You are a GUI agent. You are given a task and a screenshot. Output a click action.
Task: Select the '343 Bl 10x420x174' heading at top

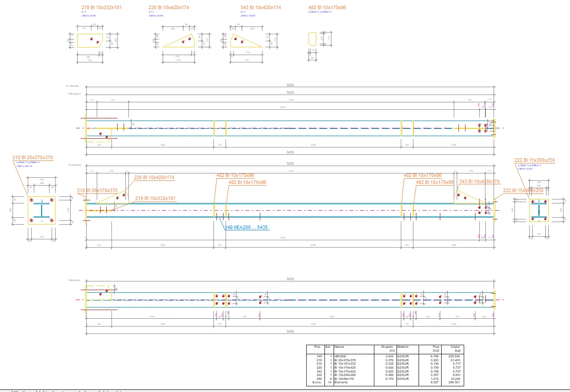(x=261, y=8)
